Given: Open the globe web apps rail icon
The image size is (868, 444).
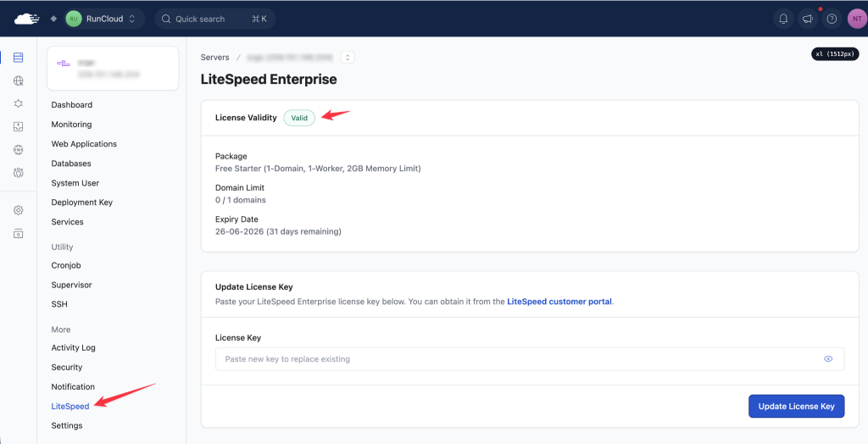Looking at the screenshot, I should coord(19,80).
